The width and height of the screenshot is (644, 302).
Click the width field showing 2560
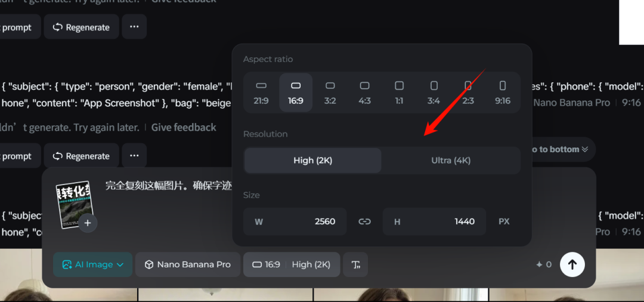(x=295, y=221)
